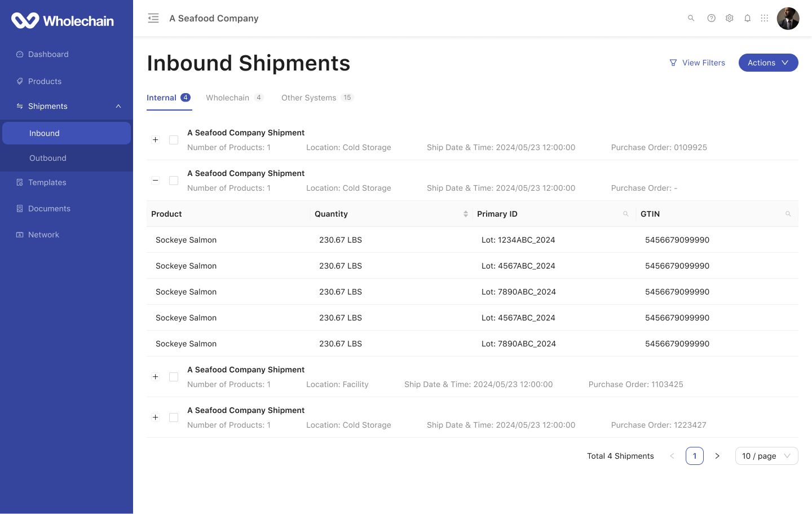Image resolution: width=812 pixels, height=514 pixels.
Task: Sort by the Quantity column sorter arrows
Action: click(465, 214)
